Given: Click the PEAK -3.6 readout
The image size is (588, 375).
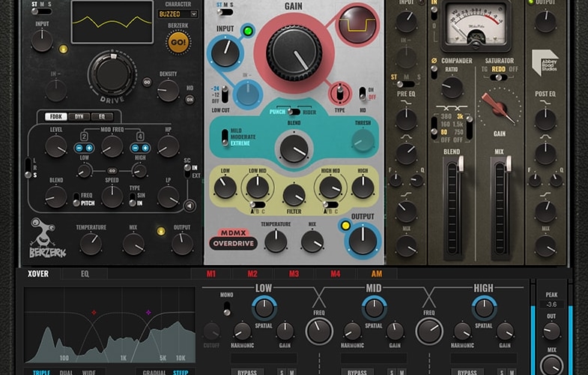Looking at the screenshot, I should (551, 304).
